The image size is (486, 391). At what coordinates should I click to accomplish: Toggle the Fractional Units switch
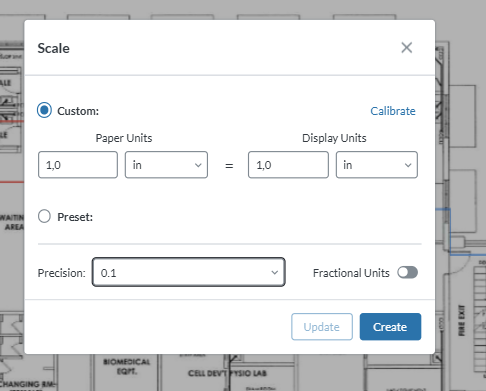pyautogui.click(x=407, y=273)
